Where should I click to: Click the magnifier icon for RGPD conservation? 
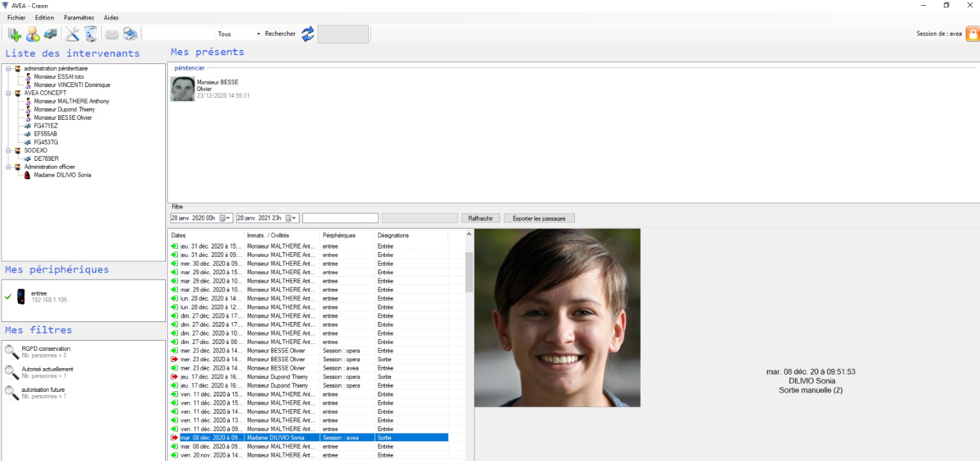tap(12, 352)
